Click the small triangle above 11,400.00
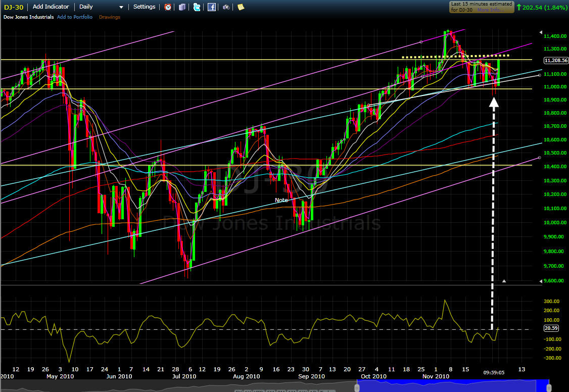The image size is (569, 392). 541,32
